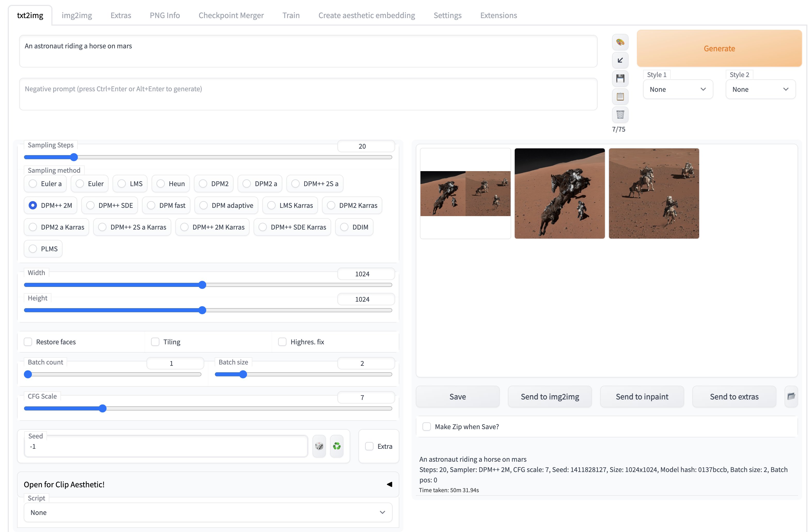812x532 pixels.
Task: Click the dice random seed icon
Action: 319,446
